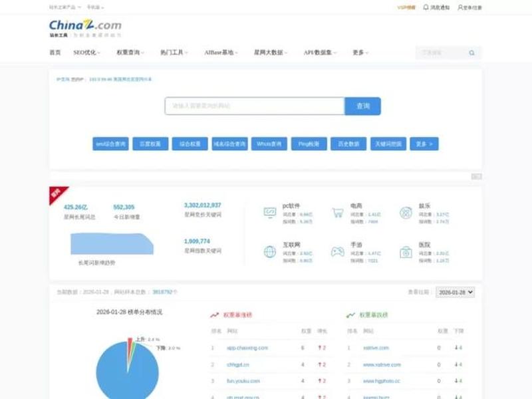Open the pc软件 category link
The image size is (532, 399).
click(291, 205)
